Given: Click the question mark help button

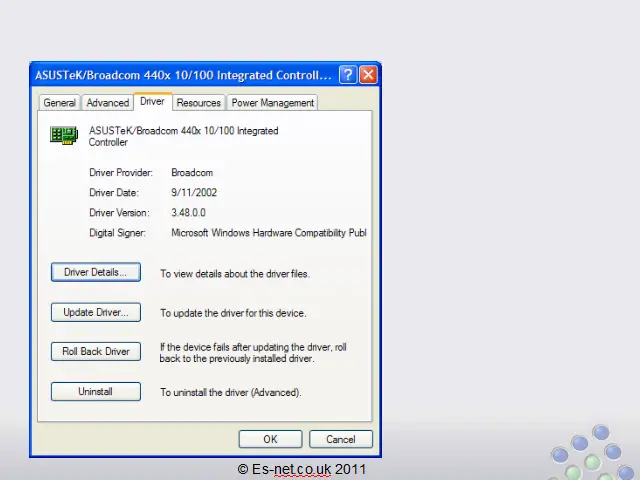Looking at the screenshot, I should (x=348, y=75).
